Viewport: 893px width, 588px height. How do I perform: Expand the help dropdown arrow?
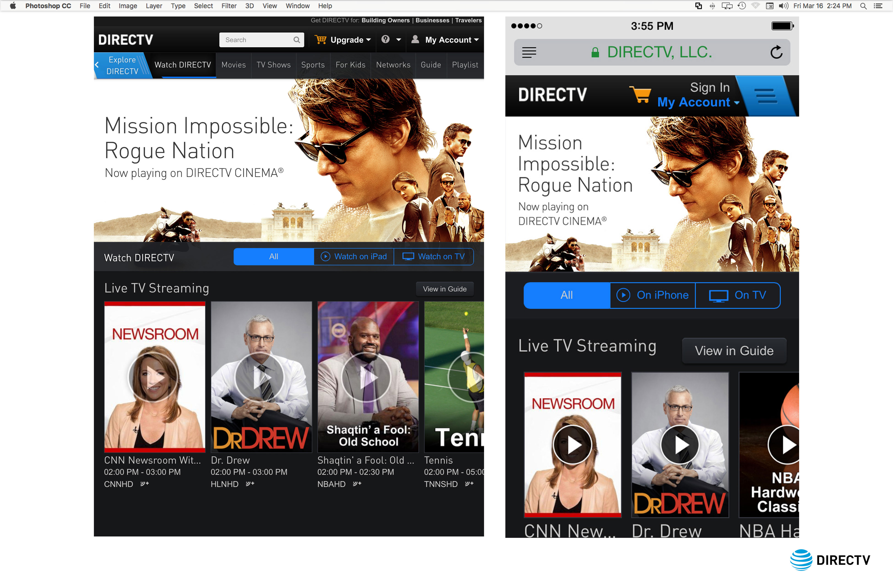(x=398, y=40)
